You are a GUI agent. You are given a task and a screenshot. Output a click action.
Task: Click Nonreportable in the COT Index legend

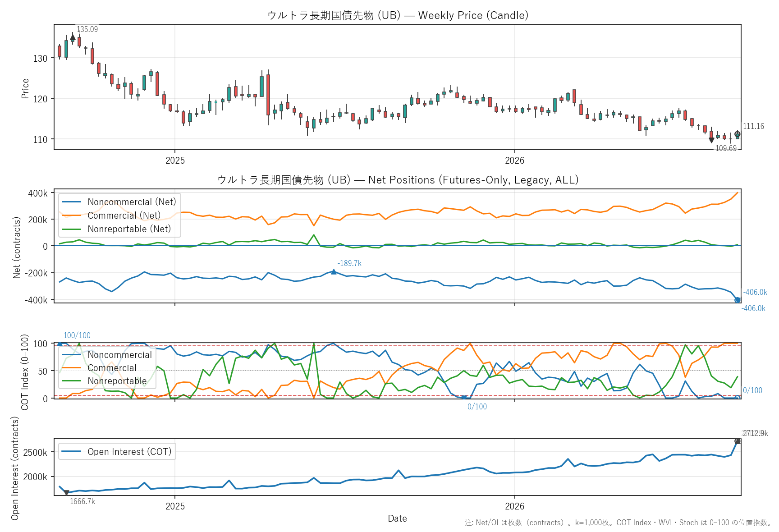117,381
